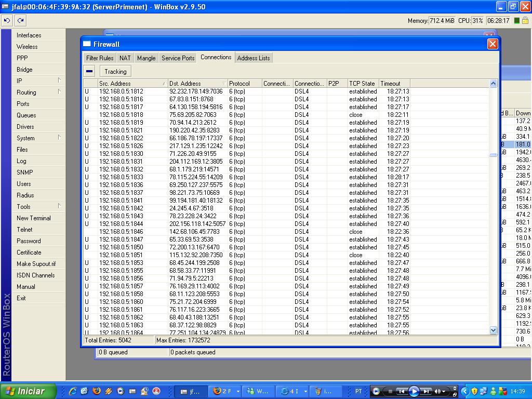Click the yellow security shield tray icon
The height and width of the screenshot is (399, 532).
tap(474, 391)
